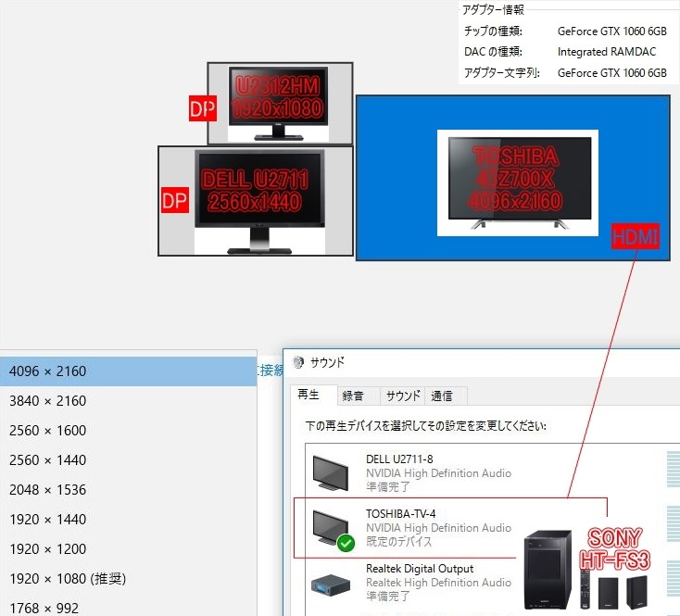This screenshot has height=616, width=680.
Task: Click the アダプター情報 group heading
Action: 493,9
